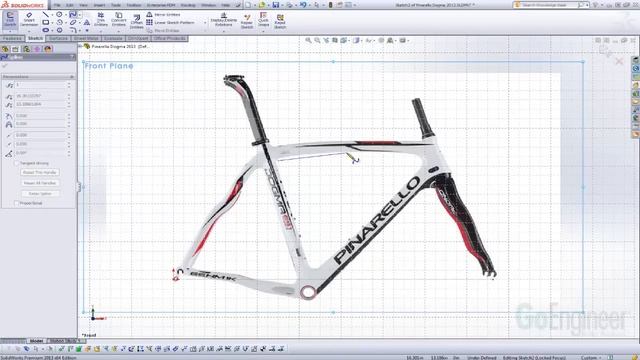Open the DisplayManager tab icon
The image size is (640, 360).
(x=48, y=49)
